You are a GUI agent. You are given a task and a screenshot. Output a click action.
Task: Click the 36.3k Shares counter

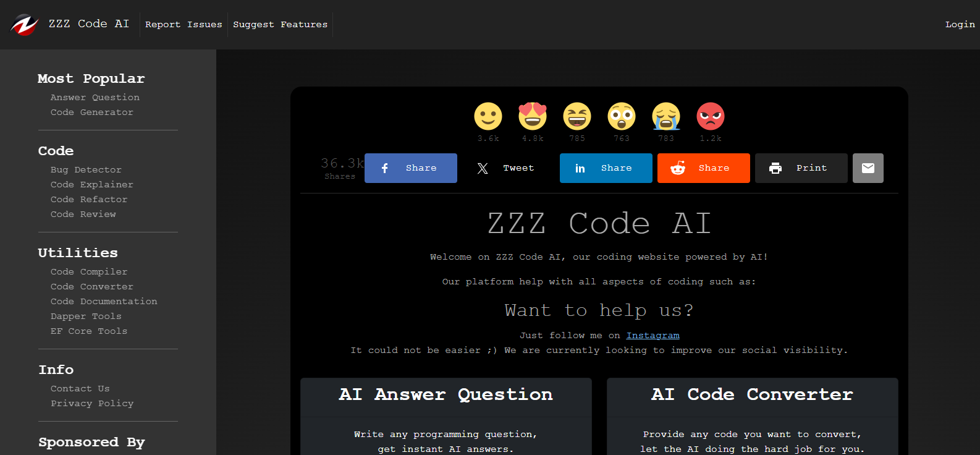[x=341, y=168]
